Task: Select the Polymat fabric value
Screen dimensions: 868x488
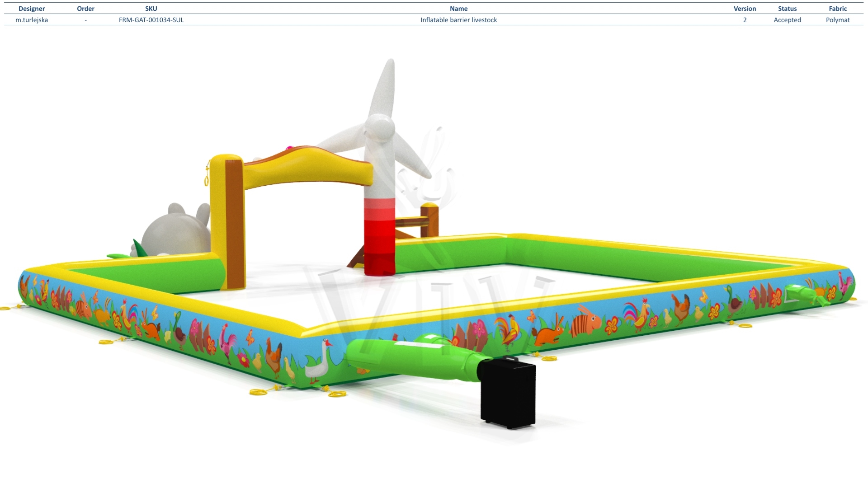Action: pos(838,20)
